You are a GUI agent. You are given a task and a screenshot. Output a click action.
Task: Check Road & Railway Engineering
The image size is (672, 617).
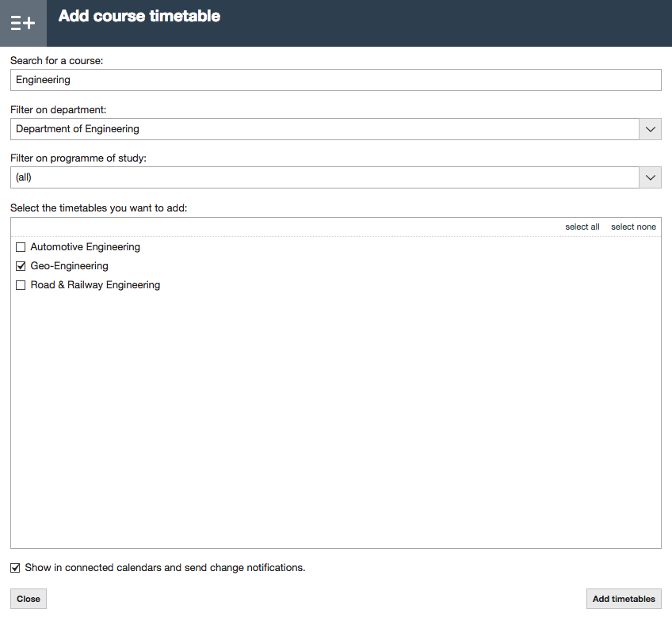point(20,284)
